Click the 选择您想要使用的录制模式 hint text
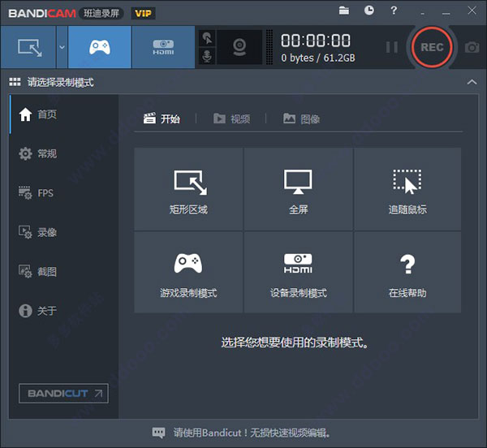This screenshot has width=487, height=448. point(295,342)
